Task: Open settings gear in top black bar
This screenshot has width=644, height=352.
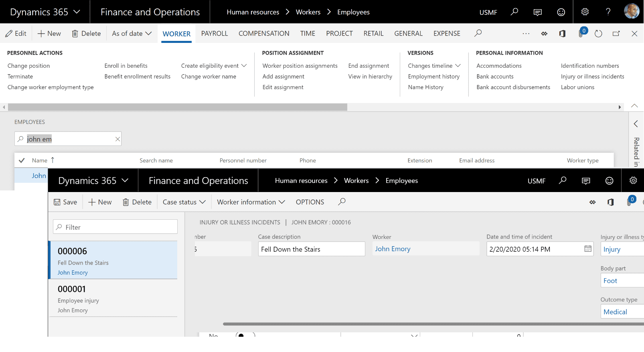Action: coord(585,12)
